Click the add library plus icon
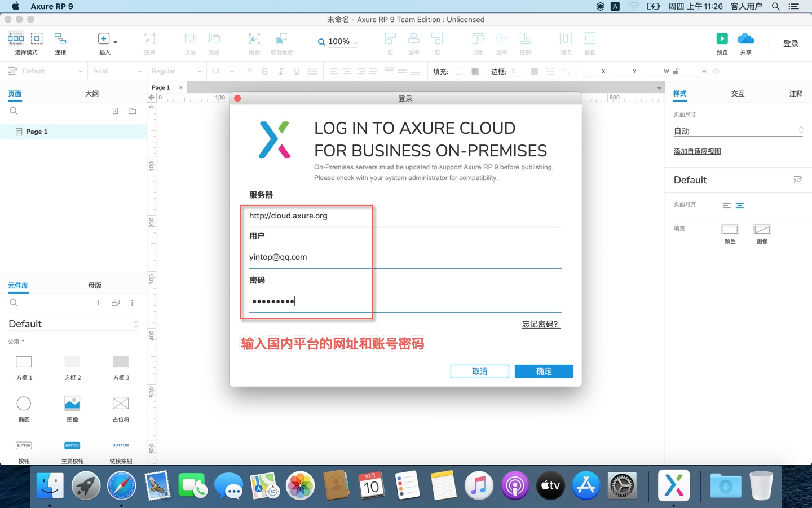This screenshot has height=508, width=812. [99, 303]
